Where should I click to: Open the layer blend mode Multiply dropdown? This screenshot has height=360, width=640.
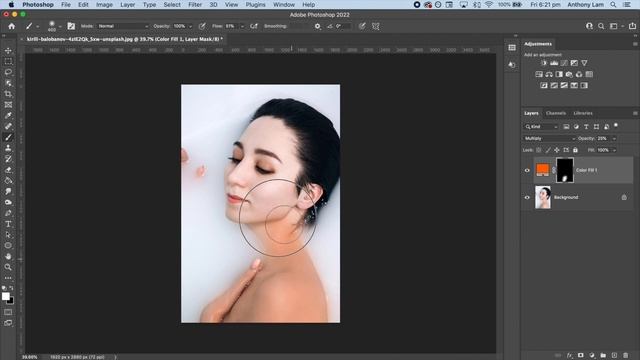tap(549, 138)
